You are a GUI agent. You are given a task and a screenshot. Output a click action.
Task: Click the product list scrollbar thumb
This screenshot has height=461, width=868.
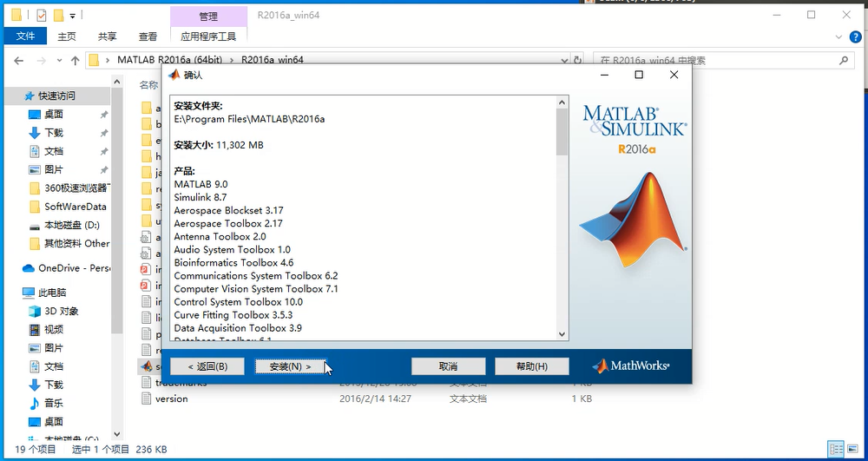[x=562, y=132]
